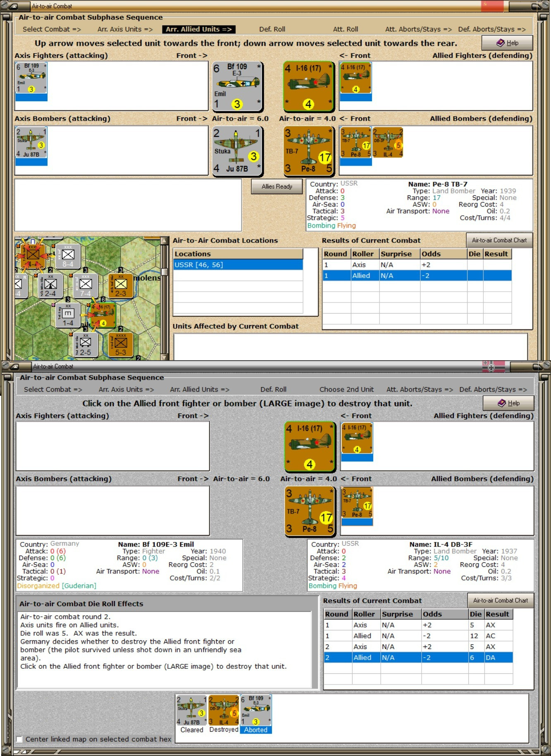Click the Die column header in upper results
This screenshot has width=551, height=756.
tap(475, 254)
